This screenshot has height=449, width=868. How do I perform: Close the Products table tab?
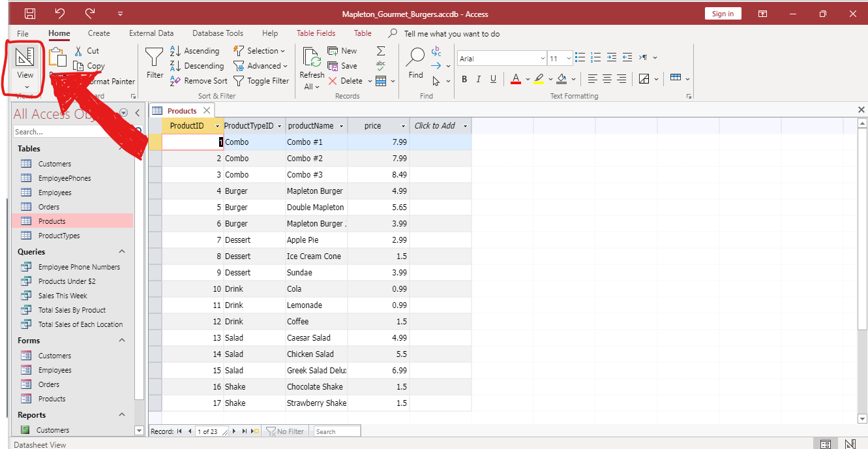click(x=207, y=110)
